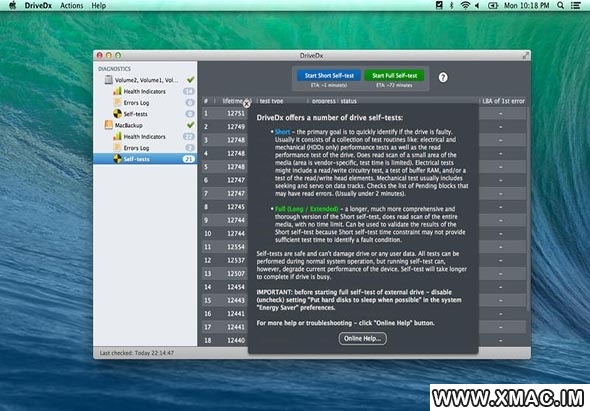Click the Bluetooth menu bar icon
This screenshot has height=411, width=590.
click(452, 6)
